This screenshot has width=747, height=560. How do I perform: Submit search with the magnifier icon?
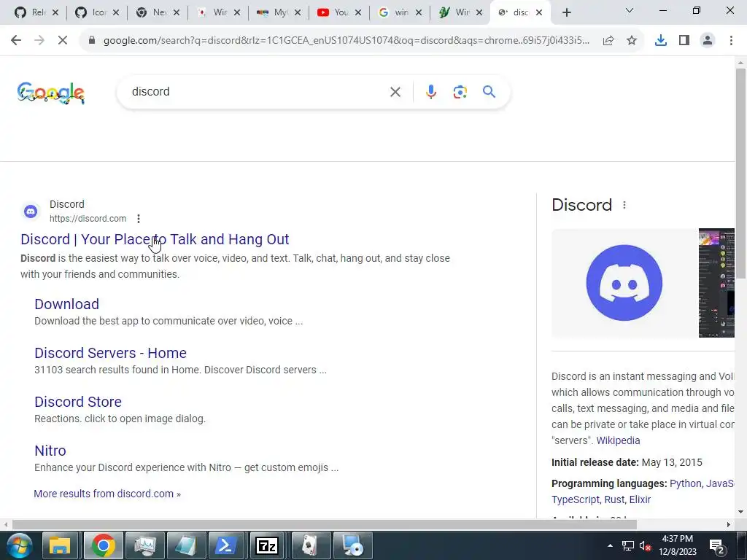coord(489,91)
